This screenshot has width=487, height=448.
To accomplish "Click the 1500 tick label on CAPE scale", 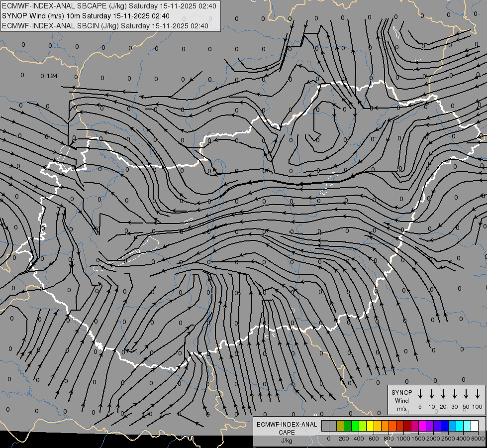I will click(x=418, y=439).
